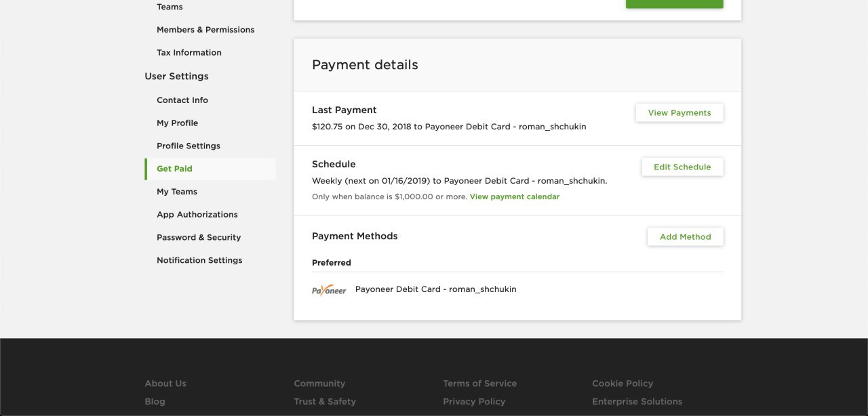Image resolution: width=868 pixels, height=416 pixels.
Task: Open the View payment calendar link
Action: (x=515, y=197)
